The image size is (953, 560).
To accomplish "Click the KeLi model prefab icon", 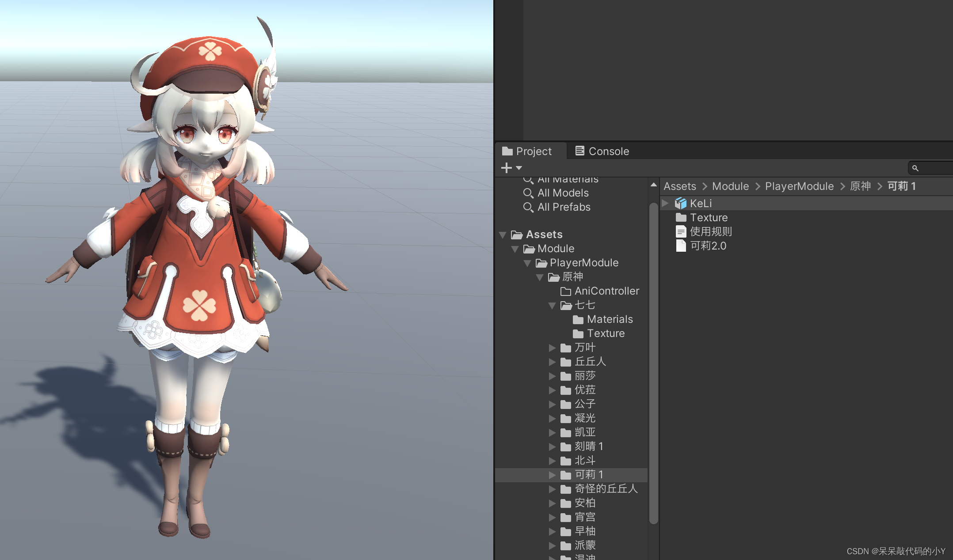I will click(x=681, y=203).
